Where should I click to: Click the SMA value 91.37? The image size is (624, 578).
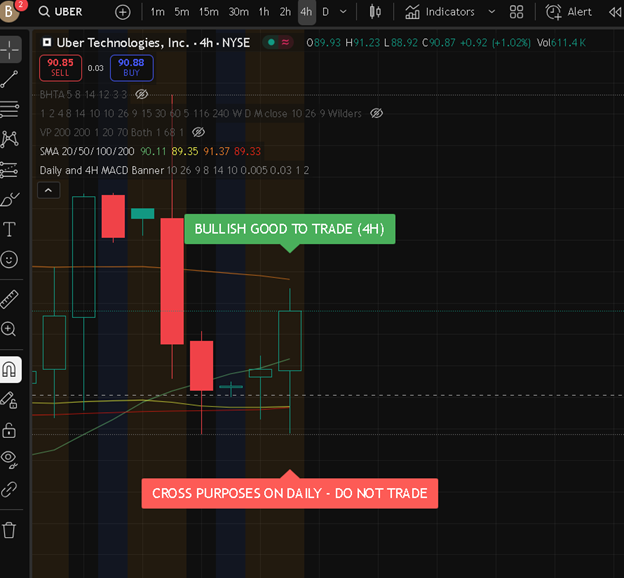[216, 151]
